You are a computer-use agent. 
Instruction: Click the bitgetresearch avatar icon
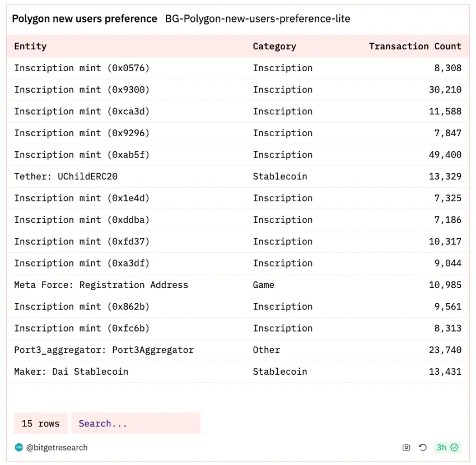click(19, 447)
